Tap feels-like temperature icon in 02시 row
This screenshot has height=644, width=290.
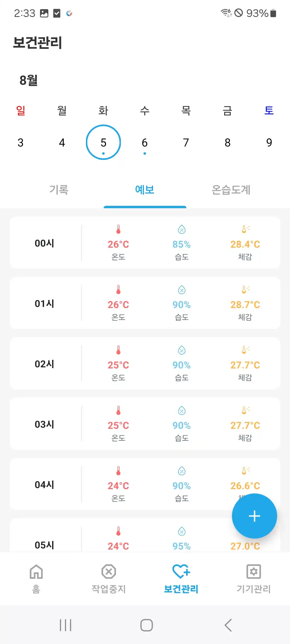pos(245,350)
